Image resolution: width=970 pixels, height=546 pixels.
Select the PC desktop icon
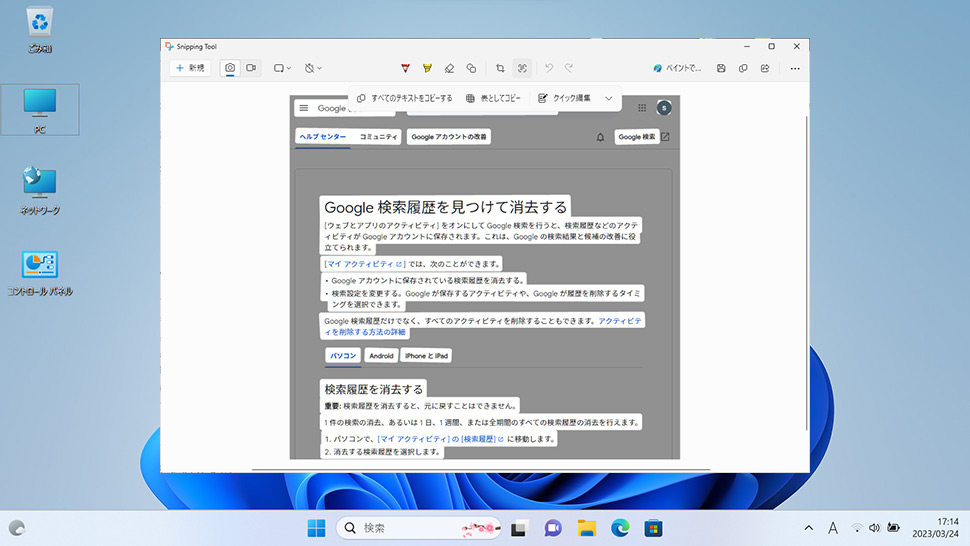coord(40,110)
